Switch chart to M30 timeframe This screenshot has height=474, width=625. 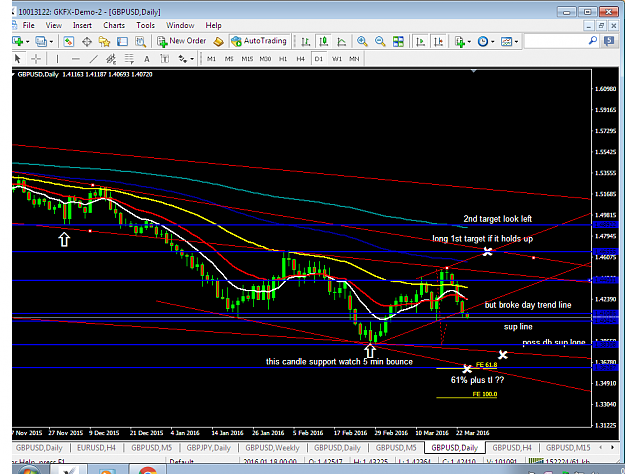pyautogui.click(x=265, y=59)
